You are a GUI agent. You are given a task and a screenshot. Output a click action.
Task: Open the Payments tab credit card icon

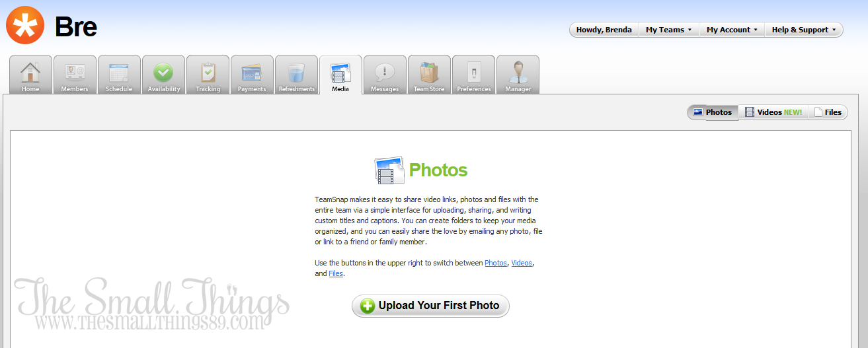point(252,72)
